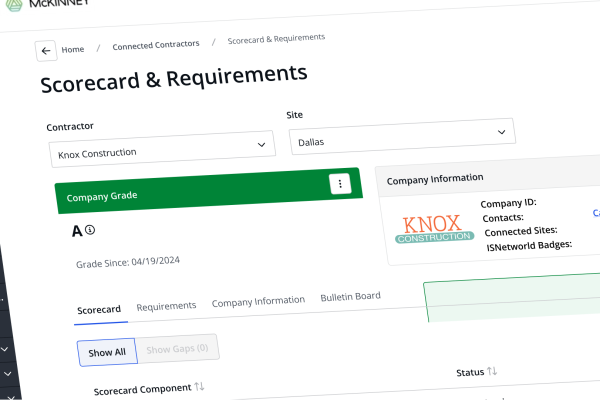This screenshot has width=600, height=400.
Task: Switch to the Scorecard tab
Action: (99, 310)
